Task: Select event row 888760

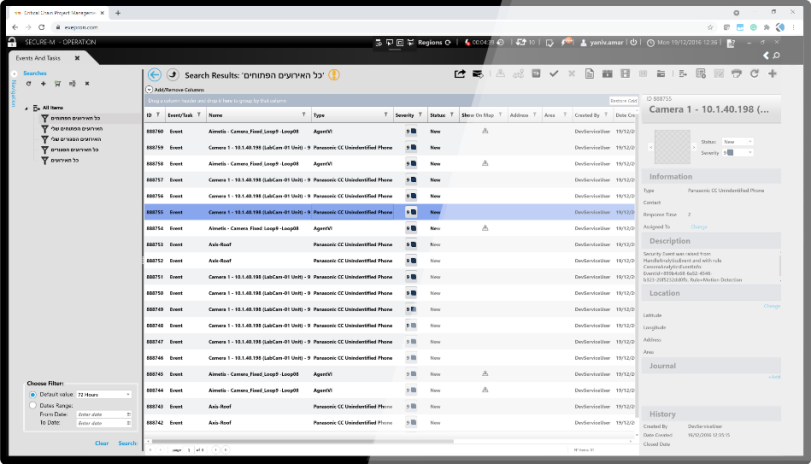Action: [x=389, y=131]
